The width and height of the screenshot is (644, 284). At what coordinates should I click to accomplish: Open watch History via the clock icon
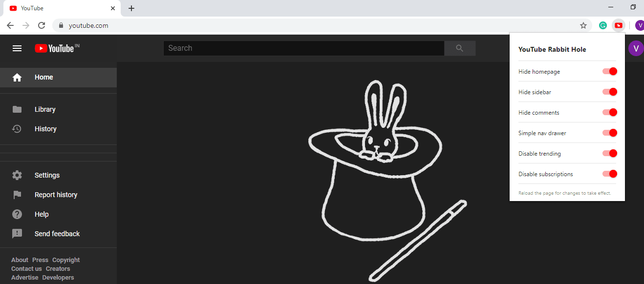(17, 129)
